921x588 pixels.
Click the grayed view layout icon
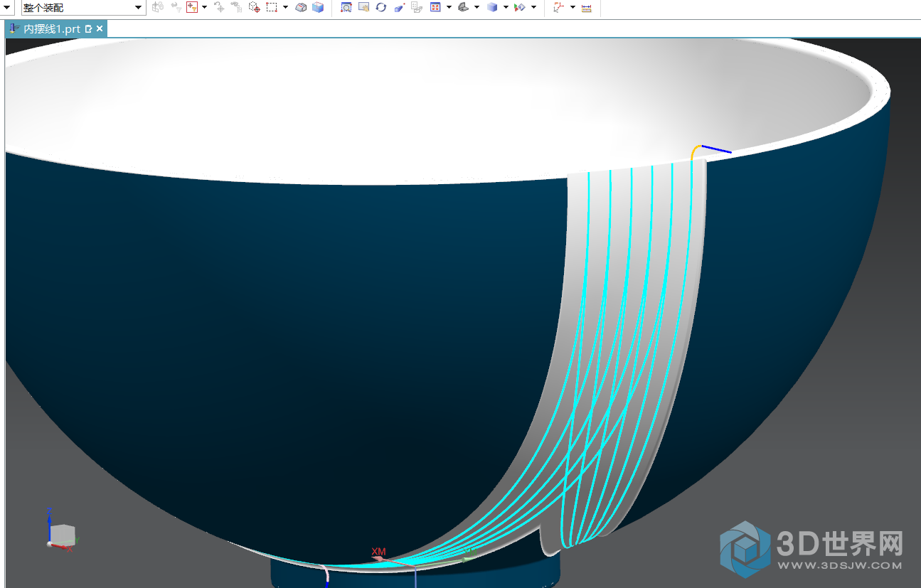417,7
